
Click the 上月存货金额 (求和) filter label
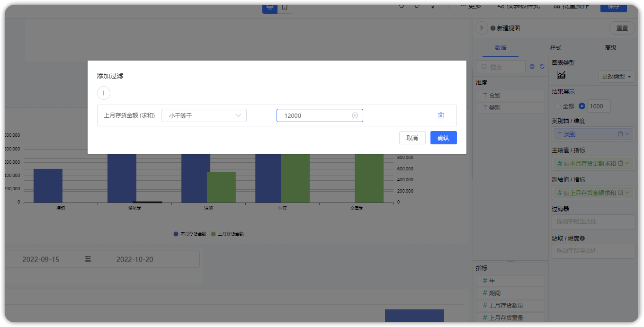(129, 115)
